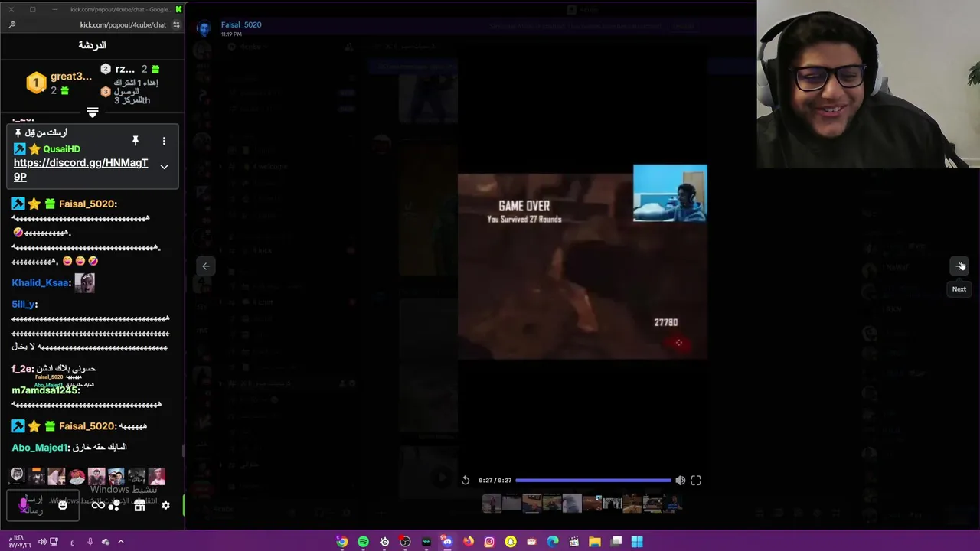Collapse the gift leaderboard panel
The height and width of the screenshot is (551, 980).
92,112
